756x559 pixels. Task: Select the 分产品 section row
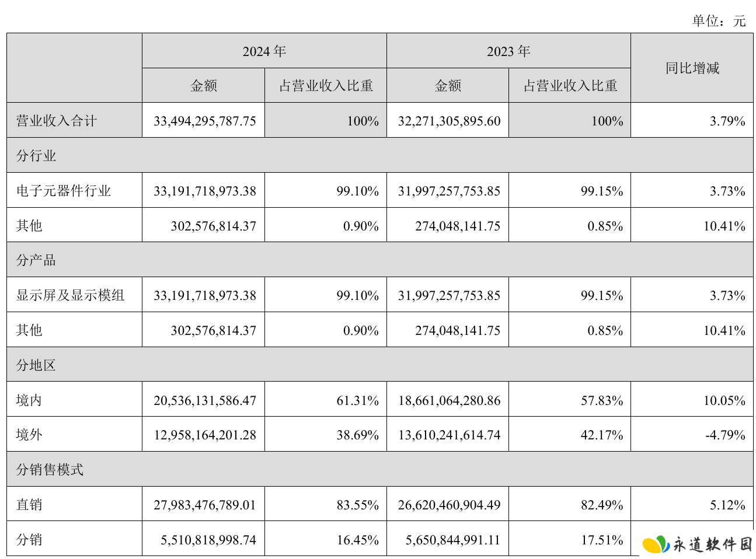click(x=380, y=260)
